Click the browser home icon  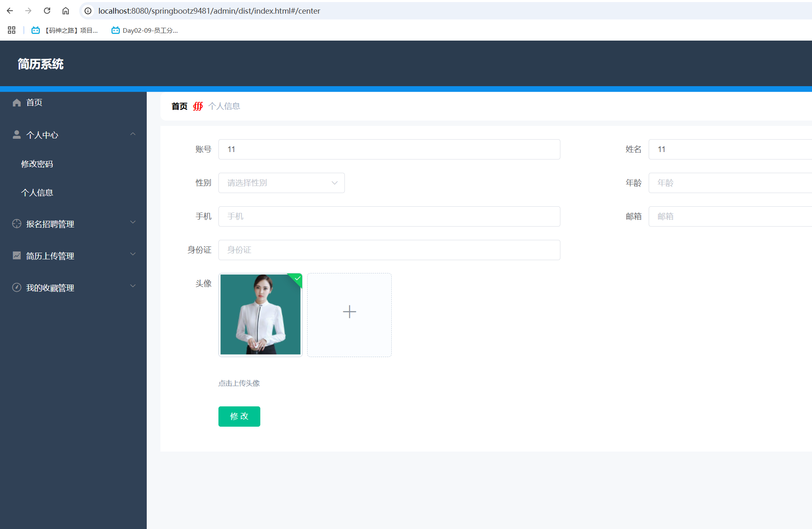click(x=65, y=11)
